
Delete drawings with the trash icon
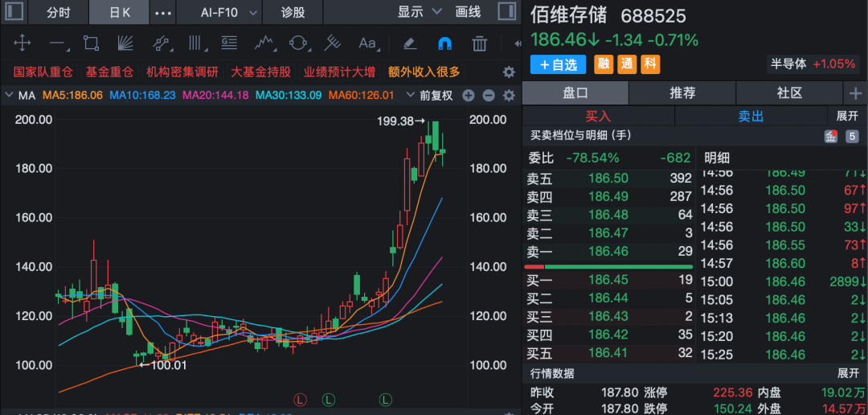click(480, 43)
